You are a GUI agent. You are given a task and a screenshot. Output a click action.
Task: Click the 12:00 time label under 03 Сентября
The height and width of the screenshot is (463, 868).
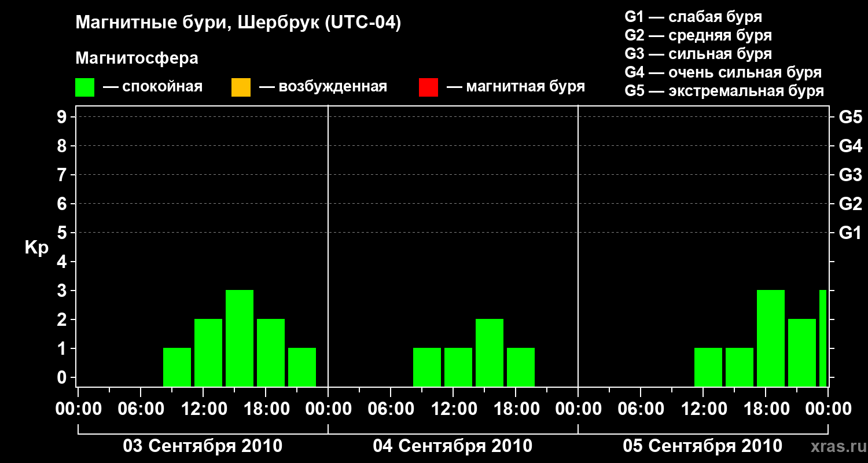(x=203, y=409)
